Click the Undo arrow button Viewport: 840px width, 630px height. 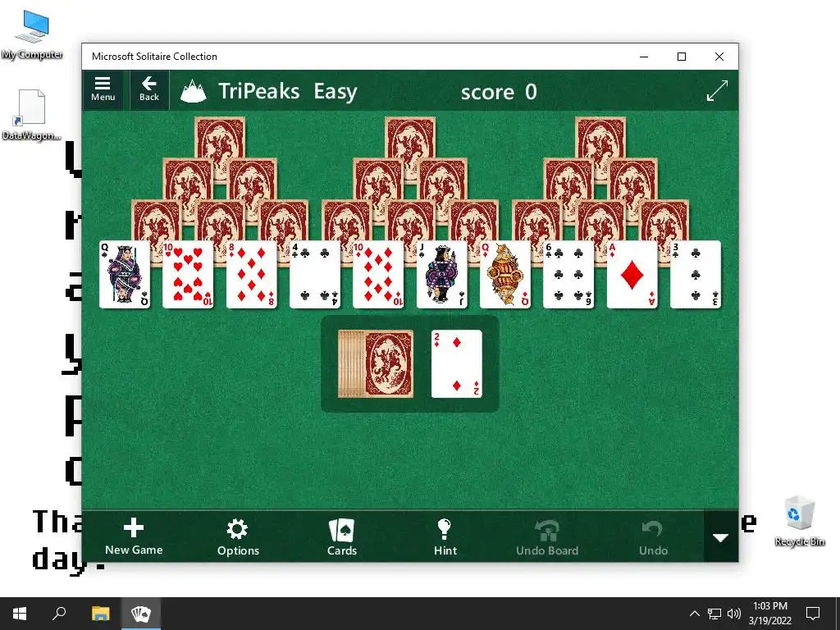(x=653, y=536)
